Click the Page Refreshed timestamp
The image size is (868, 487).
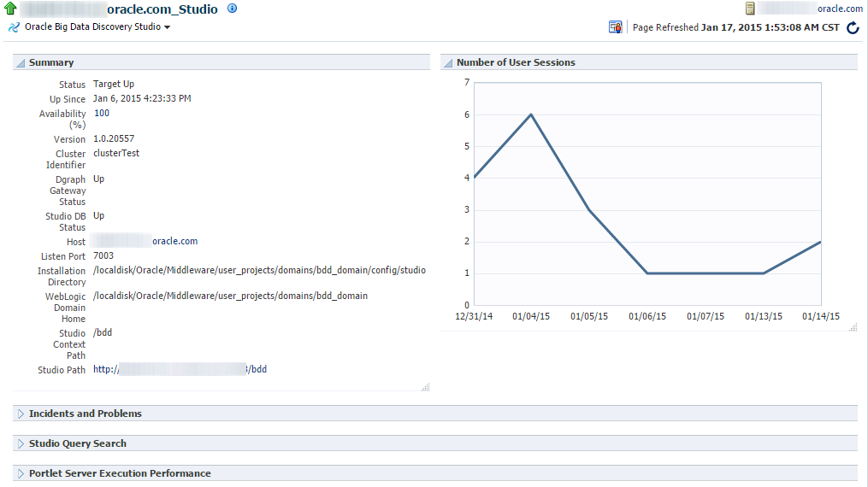[770, 27]
